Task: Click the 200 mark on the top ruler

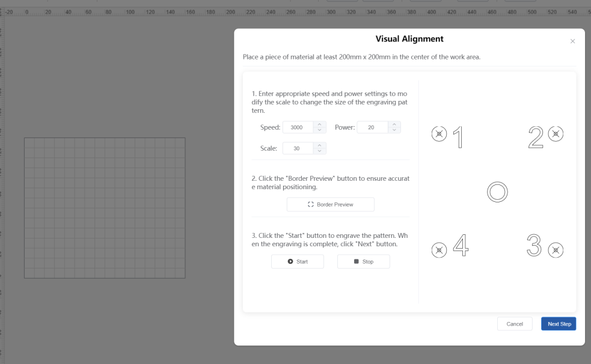Action: [231, 12]
